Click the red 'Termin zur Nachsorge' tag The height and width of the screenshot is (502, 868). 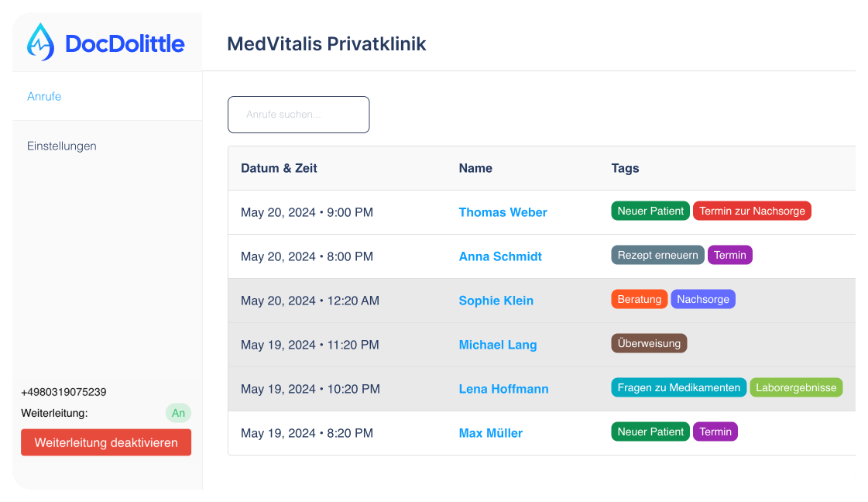[x=752, y=211]
